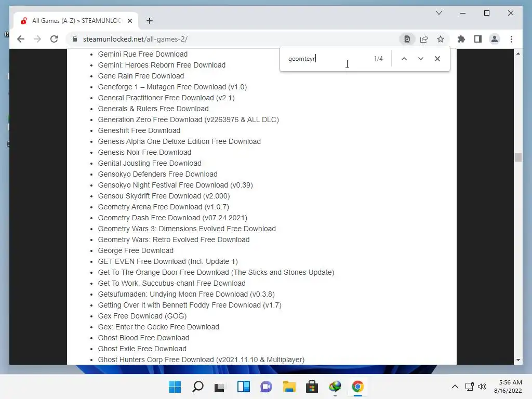This screenshot has width=532, height=399.
Task: Open taskbar Search
Action: coord(198,387)
